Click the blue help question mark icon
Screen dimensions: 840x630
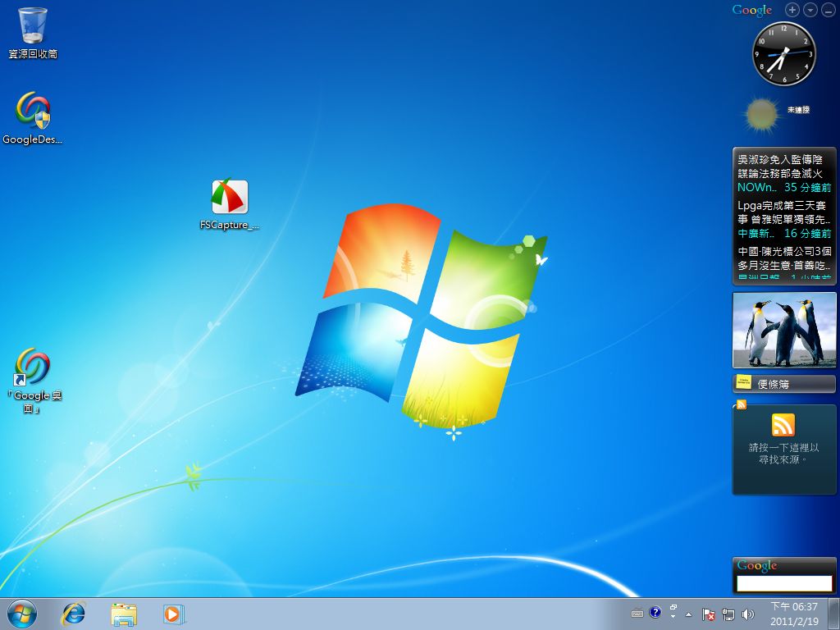(x=655, y=612)
